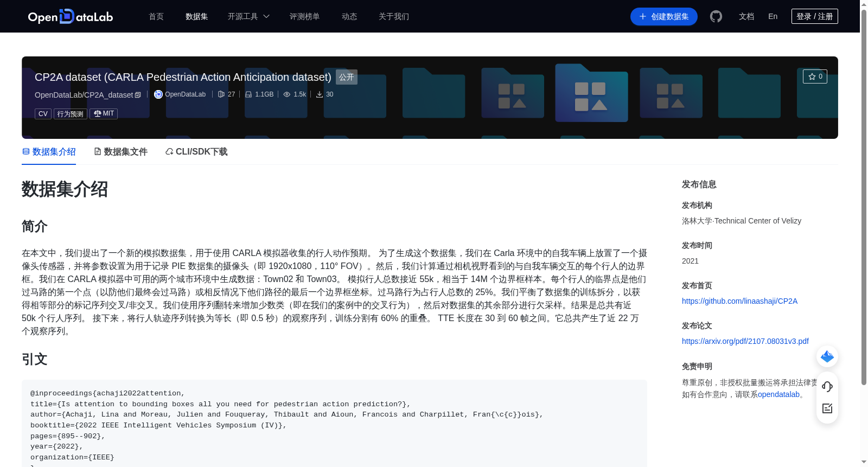Select the 数据集介绍 tab

(x=49, y=152)
